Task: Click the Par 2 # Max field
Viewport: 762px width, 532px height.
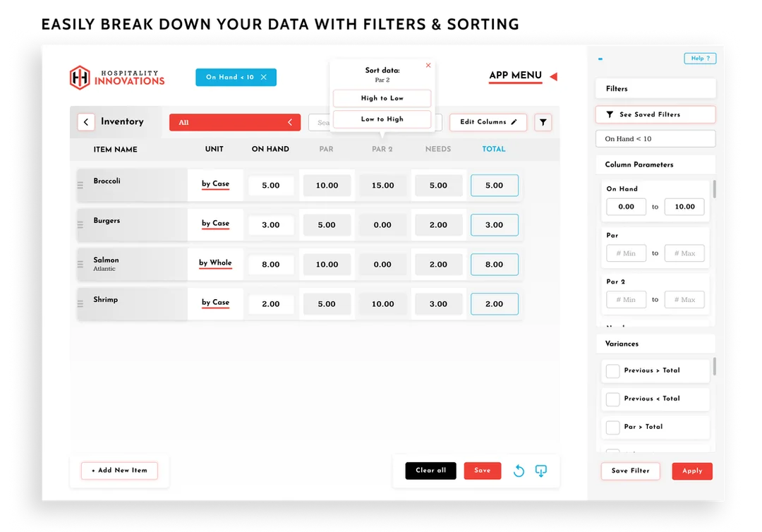Action: (684, 300)
